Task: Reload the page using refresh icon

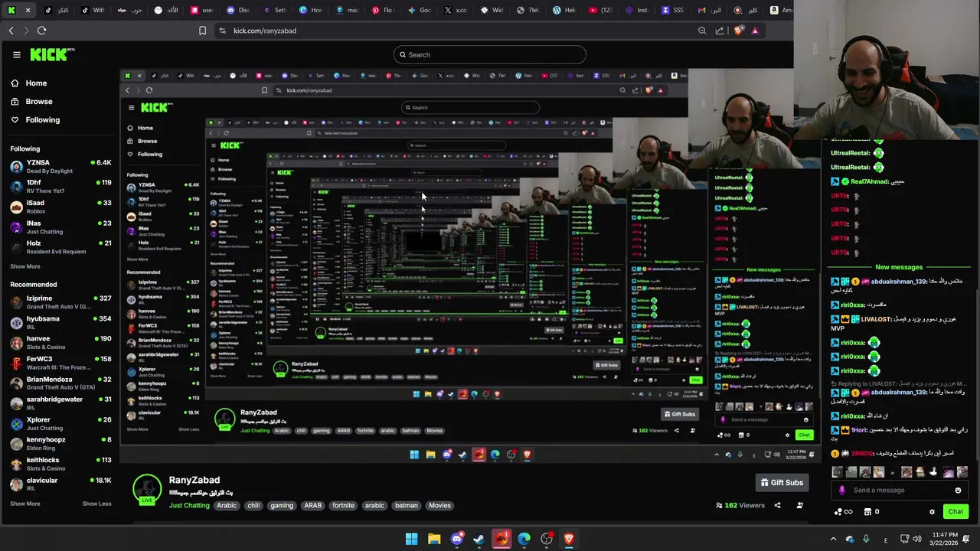Action: [41, 31]
